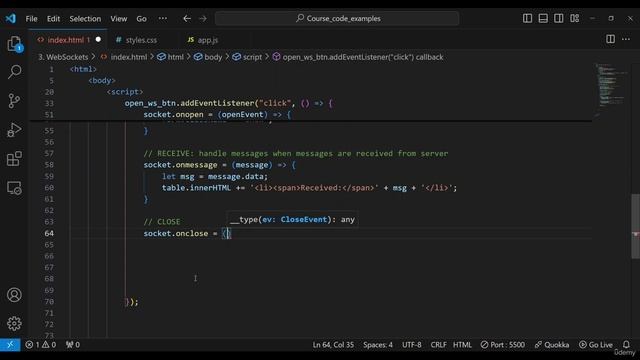
Task: Click the Port : 5500 status item
Action: pyautogui.click(x=502, y=345)
